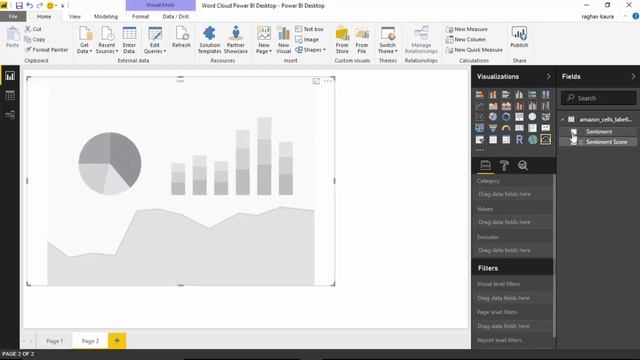This screenshot has height=360, width=640.
Task: Switch to Report view in left sidebar
Action: 10,76
